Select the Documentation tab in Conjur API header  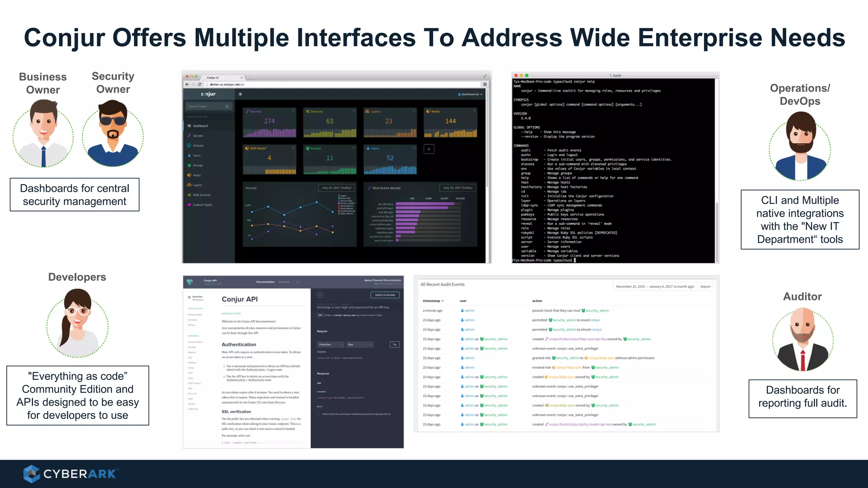coord(265,282)
